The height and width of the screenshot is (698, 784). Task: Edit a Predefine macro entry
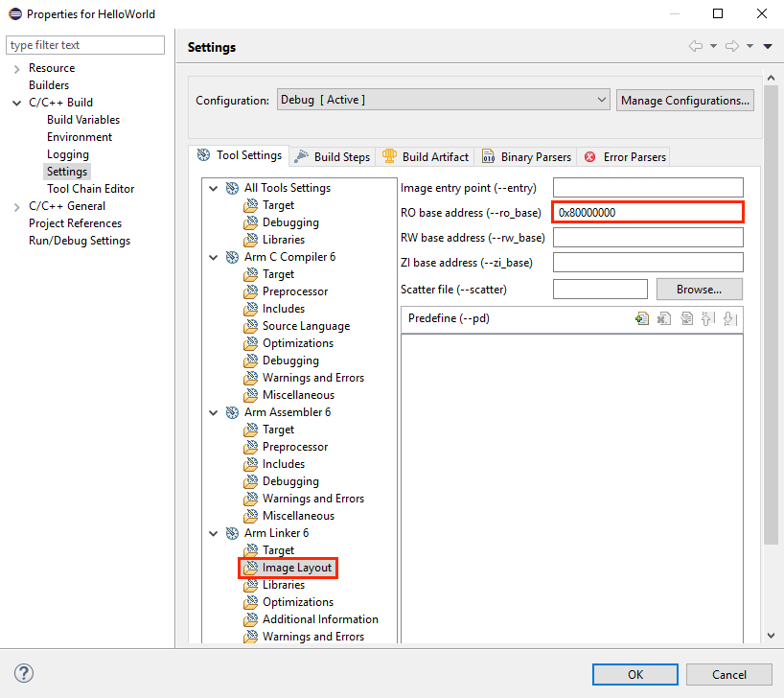pyautogui.click(x=686, y=318)
